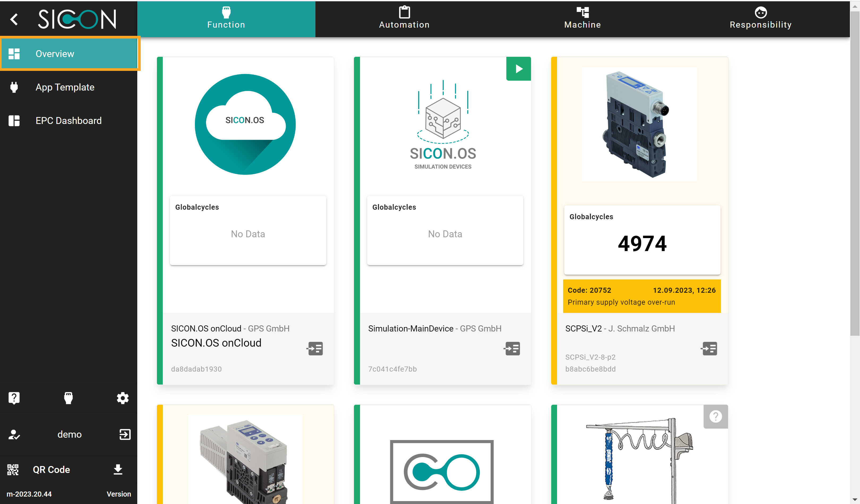Click the vertical scrollbar on the right
This screenshot has width=860, height=504.
854,171
